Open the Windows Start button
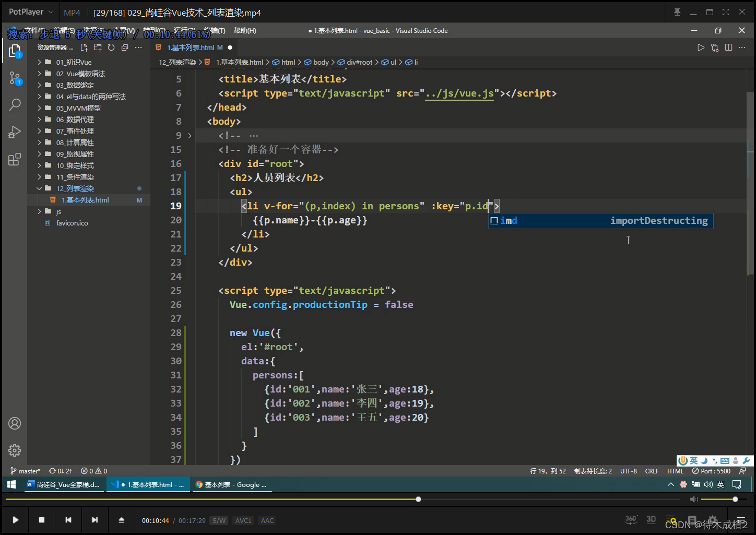 click(x=11, y=484)
